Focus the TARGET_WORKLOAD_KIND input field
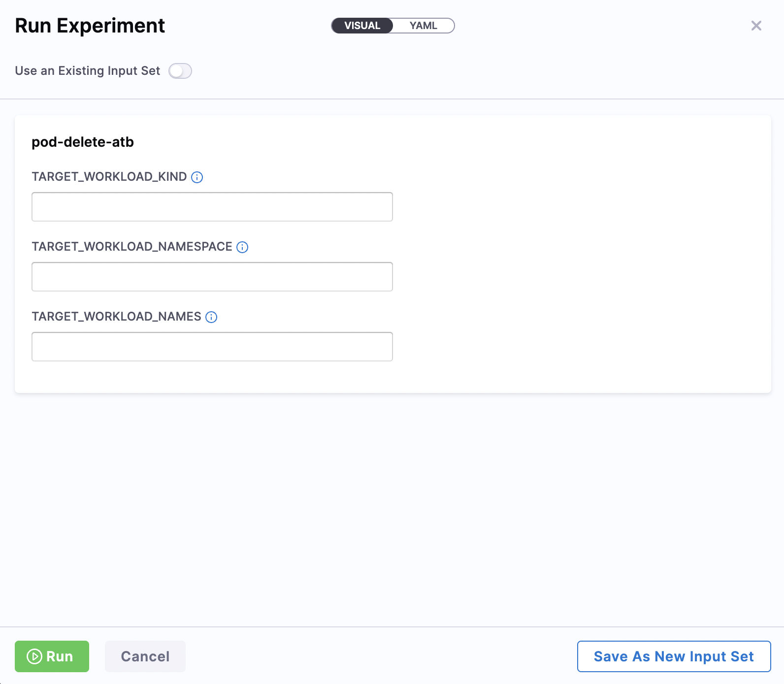784x684 pixels. (212, 207)
